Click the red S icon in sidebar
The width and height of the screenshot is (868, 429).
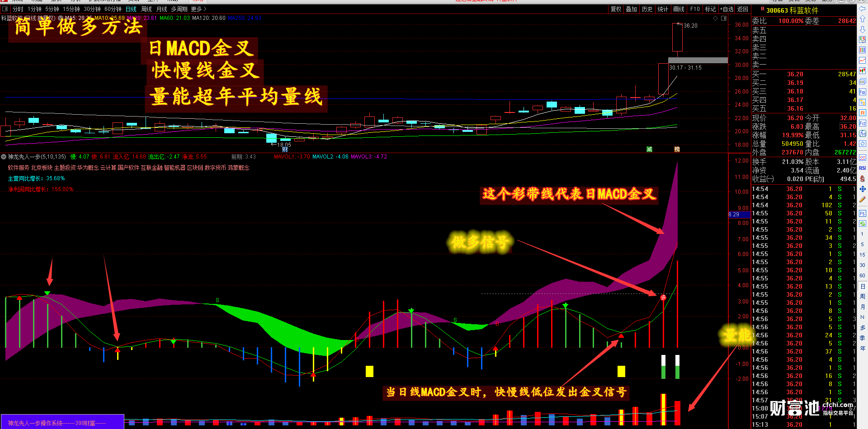862,178
